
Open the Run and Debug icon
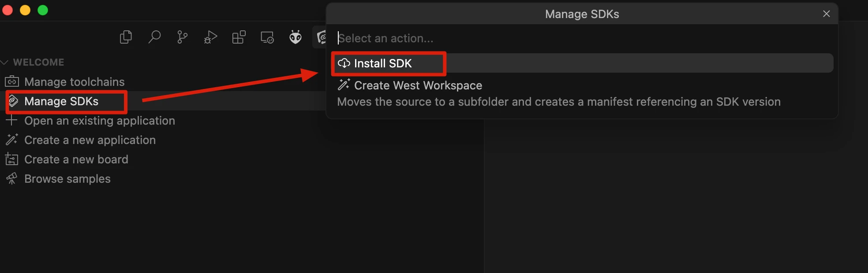(210, 37)
